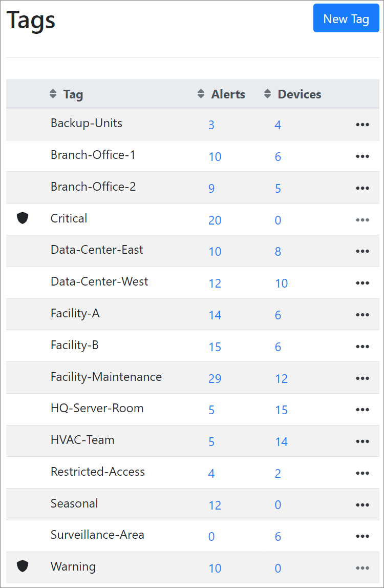Expand the actions dropdown for Restricted-Access
The width and height of the screenshot is (384, 588).
[x=362, y=473]
